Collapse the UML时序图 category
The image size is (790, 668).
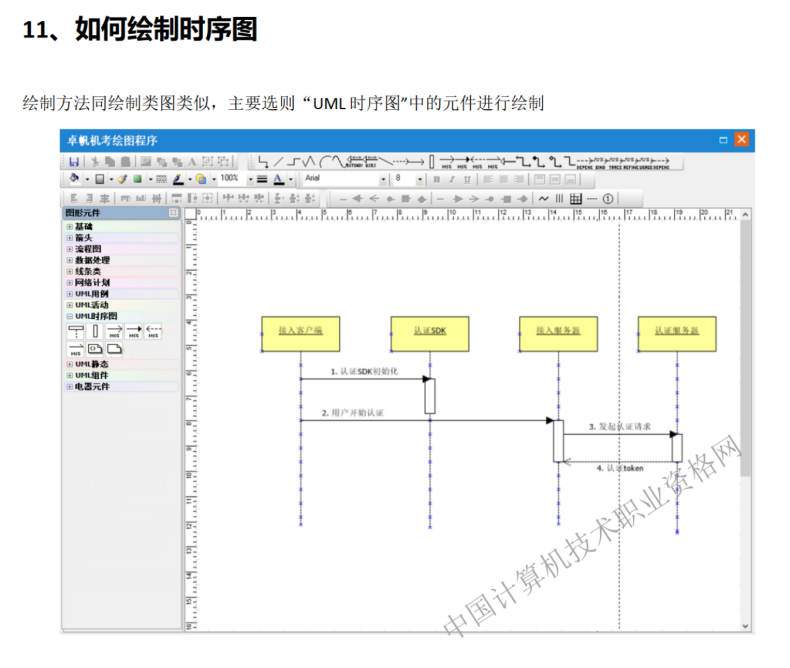70,316
